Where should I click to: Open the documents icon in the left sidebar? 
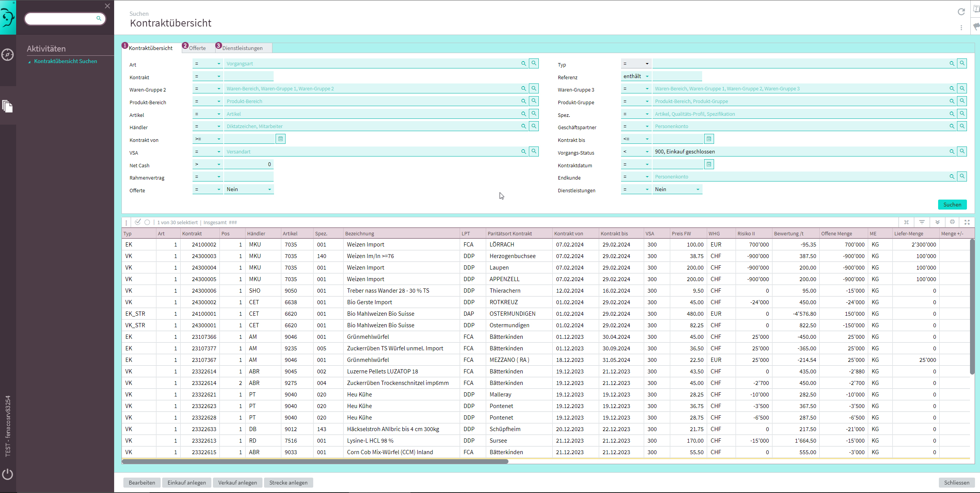tap(8, 106)
